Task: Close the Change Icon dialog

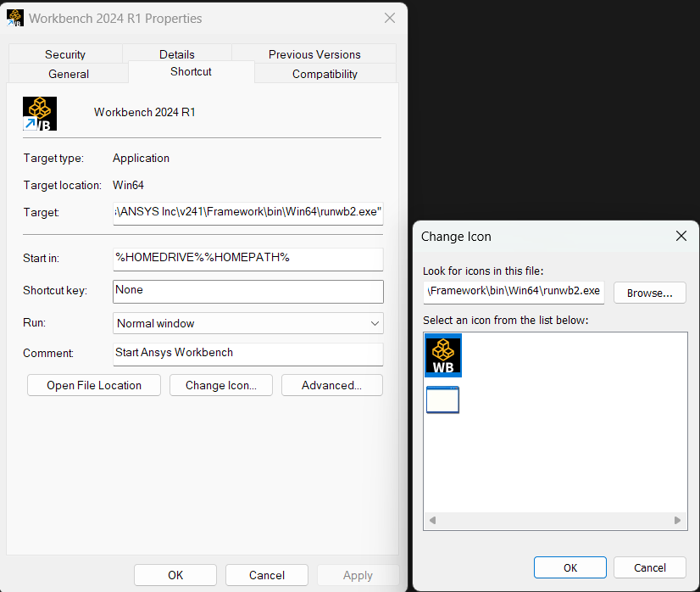Action: pos(681,236)
